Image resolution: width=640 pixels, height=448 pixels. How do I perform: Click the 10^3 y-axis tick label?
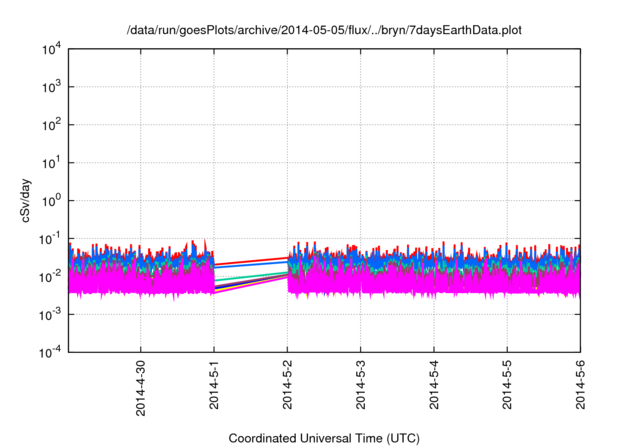[51, 87]
